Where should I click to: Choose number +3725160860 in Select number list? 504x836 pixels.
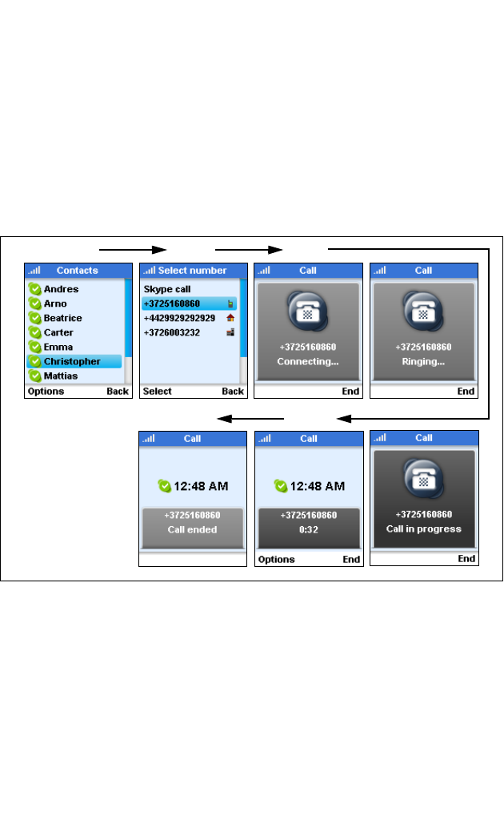pyautogui.click(x=189, y=304)
